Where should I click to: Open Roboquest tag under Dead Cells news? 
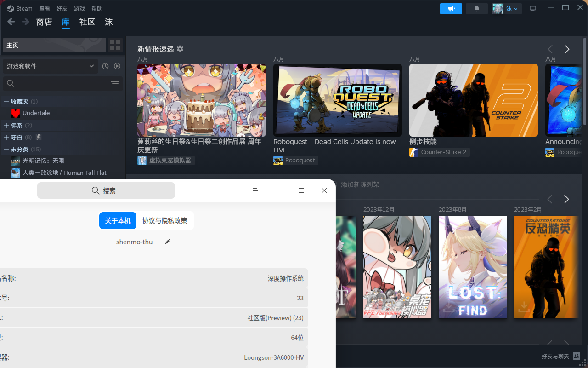pos(295,161)
